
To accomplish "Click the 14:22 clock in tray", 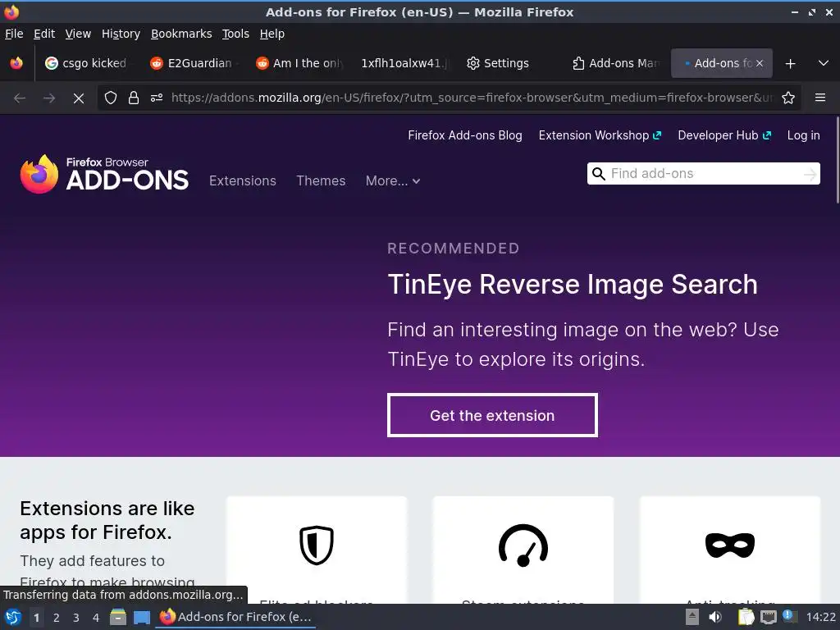I will click(x=820, y=617).
